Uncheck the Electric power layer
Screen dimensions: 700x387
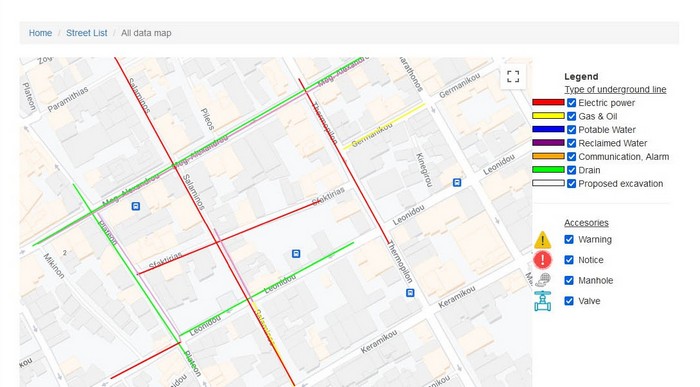point(571,103)
